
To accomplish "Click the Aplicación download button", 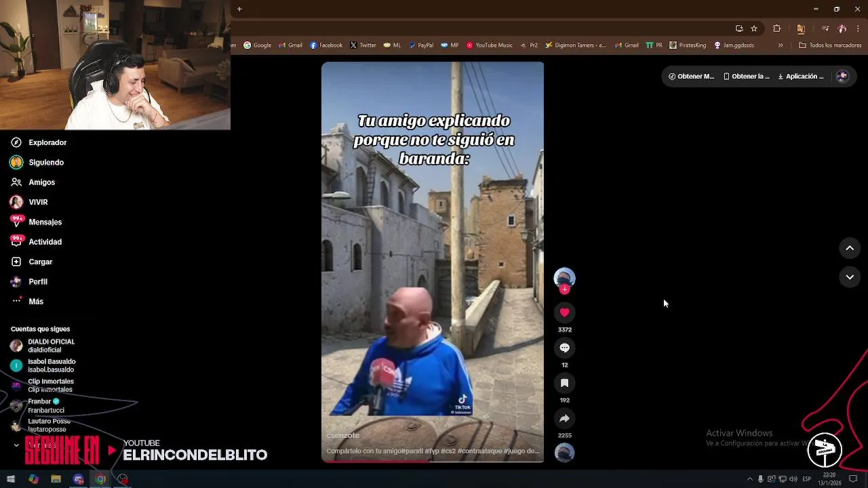I will tap(801, 77).
